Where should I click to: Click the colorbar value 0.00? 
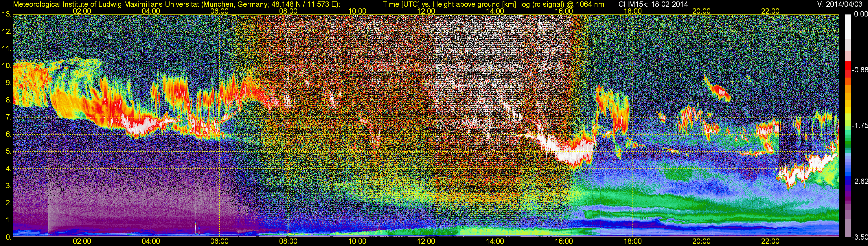(860, 14)
